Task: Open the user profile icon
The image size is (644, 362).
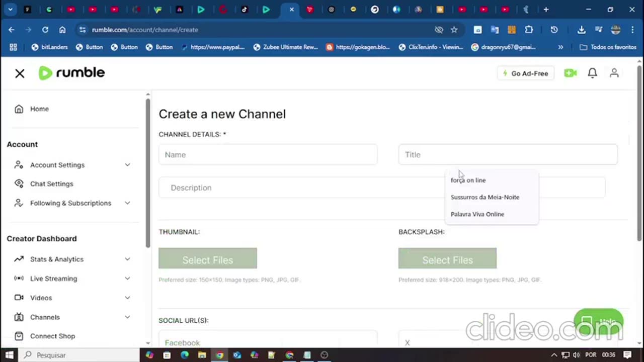Action: coord(614,73)
